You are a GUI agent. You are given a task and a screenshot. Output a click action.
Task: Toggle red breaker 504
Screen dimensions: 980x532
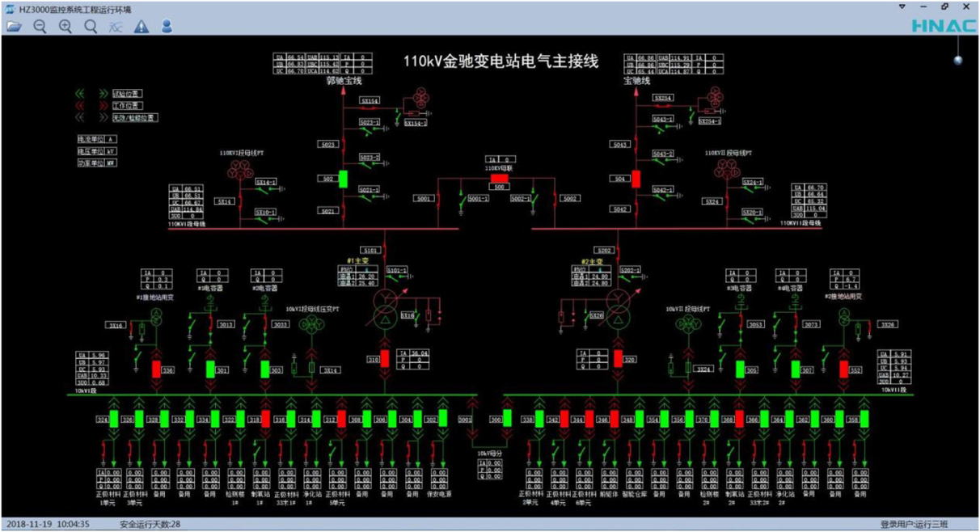[x=636, y=179]
